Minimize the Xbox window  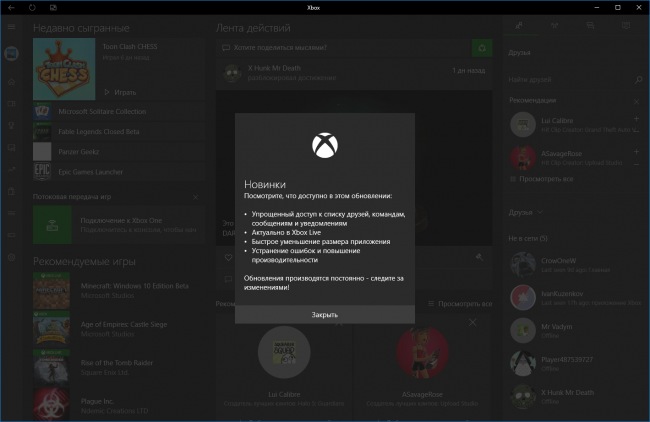coord(597,7)
